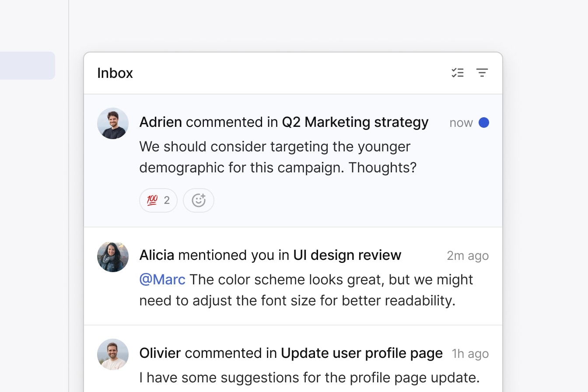Expand filter options from the filter control

(482, 73)
